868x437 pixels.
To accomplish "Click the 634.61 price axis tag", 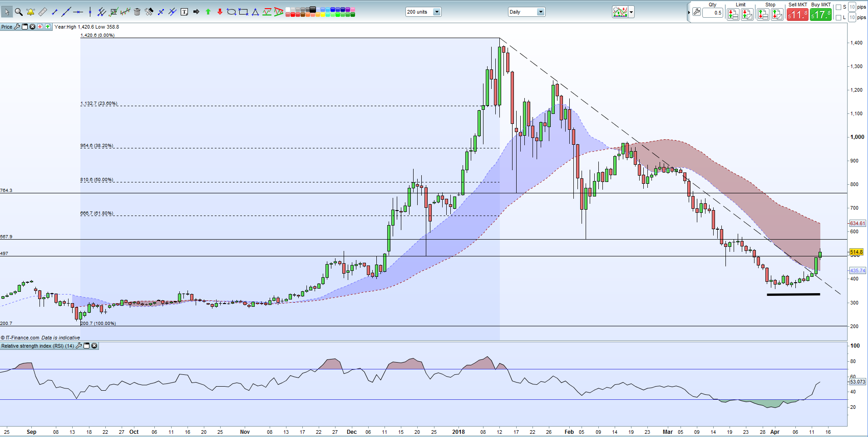I will [x=858, y=223].
